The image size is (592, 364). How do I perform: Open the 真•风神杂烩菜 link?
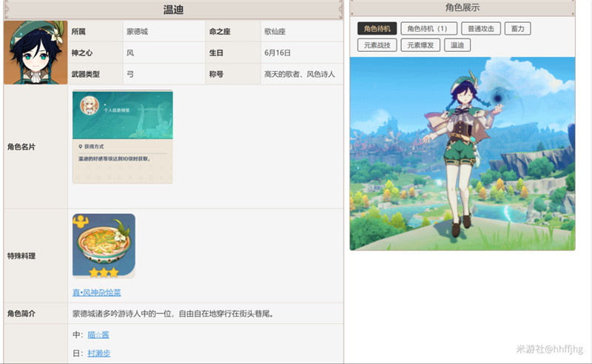(101, 293)
